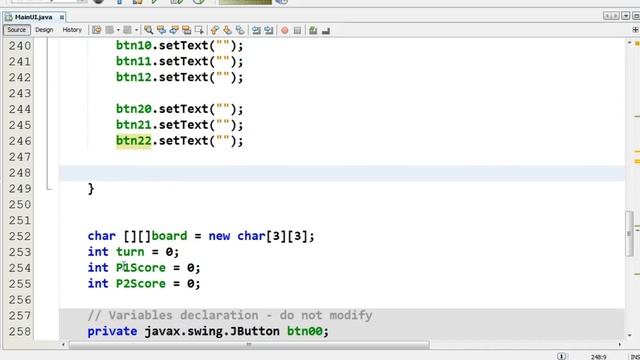Click horizontal scrollbar left arrow
Viewport: 640px width, 360px height.
pyautogui.click(x=63, y=345)
